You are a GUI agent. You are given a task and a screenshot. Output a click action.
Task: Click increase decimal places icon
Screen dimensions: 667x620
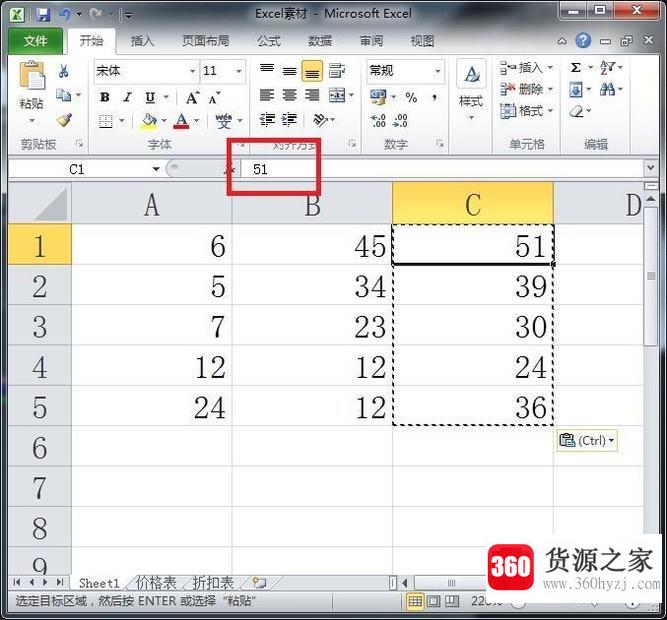tap(378, 121)
